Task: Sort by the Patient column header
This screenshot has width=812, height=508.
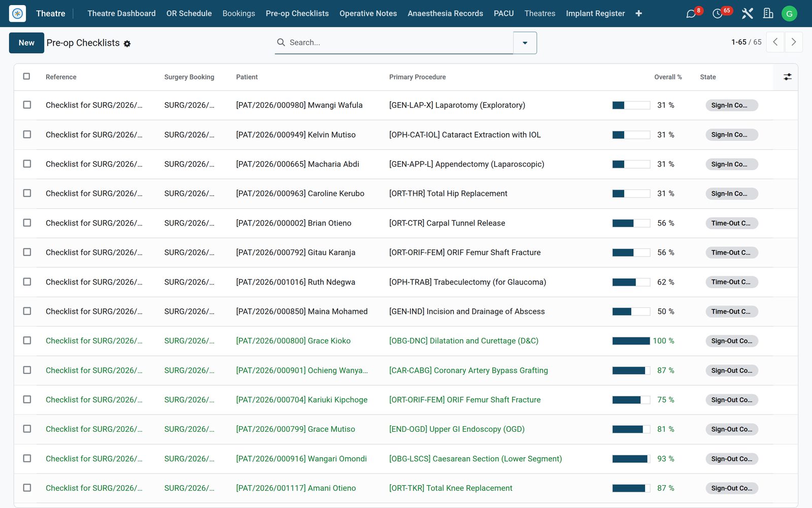Action: click(x=247, y=77)
